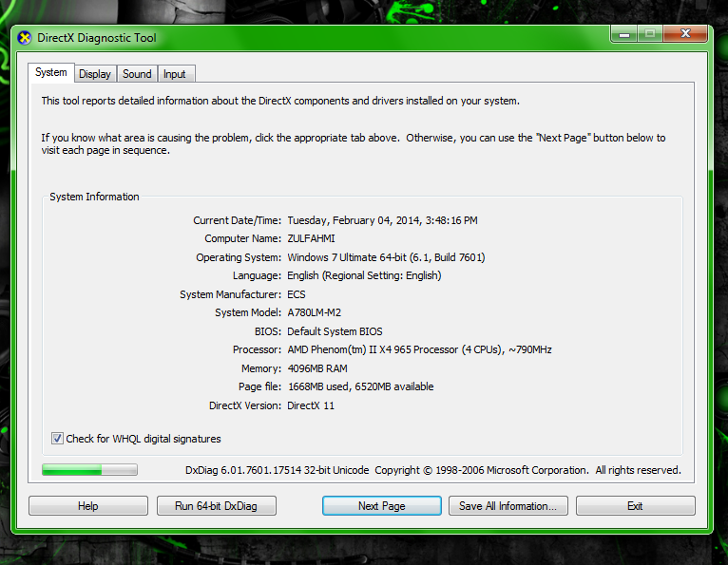Click the DirectX Version label

click(244, 405)
